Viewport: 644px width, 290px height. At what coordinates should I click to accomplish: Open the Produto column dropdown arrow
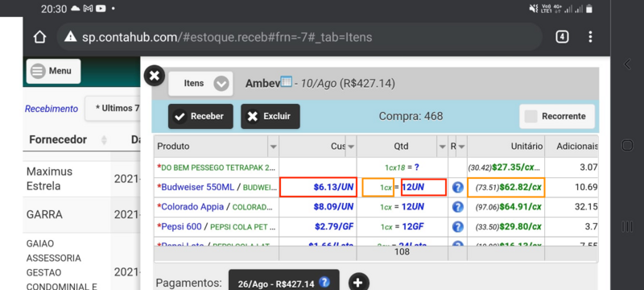273,147
